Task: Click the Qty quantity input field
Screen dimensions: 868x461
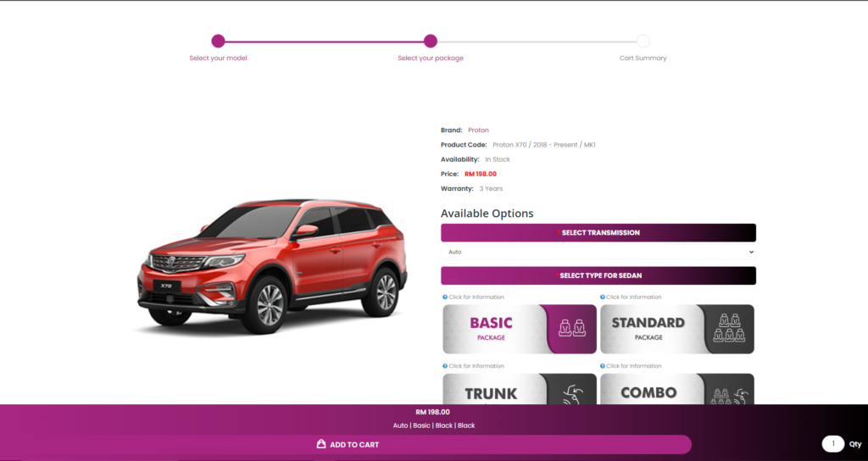Action: pos(833,444)
